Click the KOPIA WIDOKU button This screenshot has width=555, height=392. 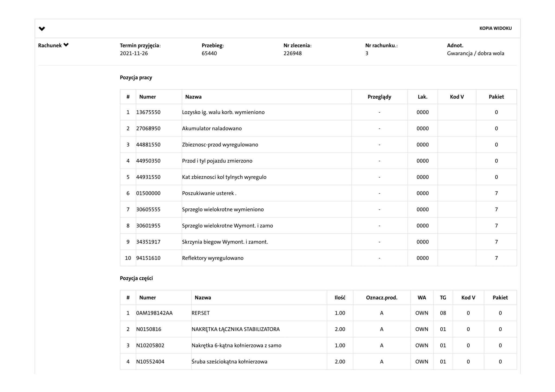pos(495,28)
